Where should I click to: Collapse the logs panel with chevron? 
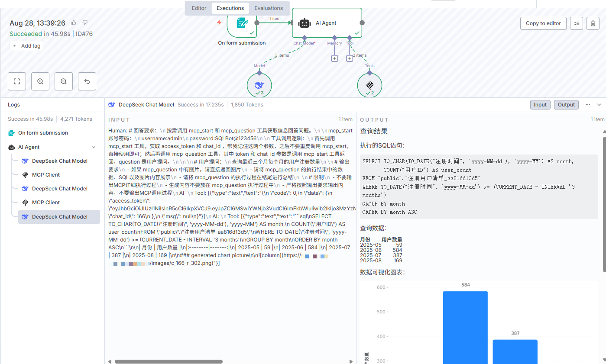(599, 105)
